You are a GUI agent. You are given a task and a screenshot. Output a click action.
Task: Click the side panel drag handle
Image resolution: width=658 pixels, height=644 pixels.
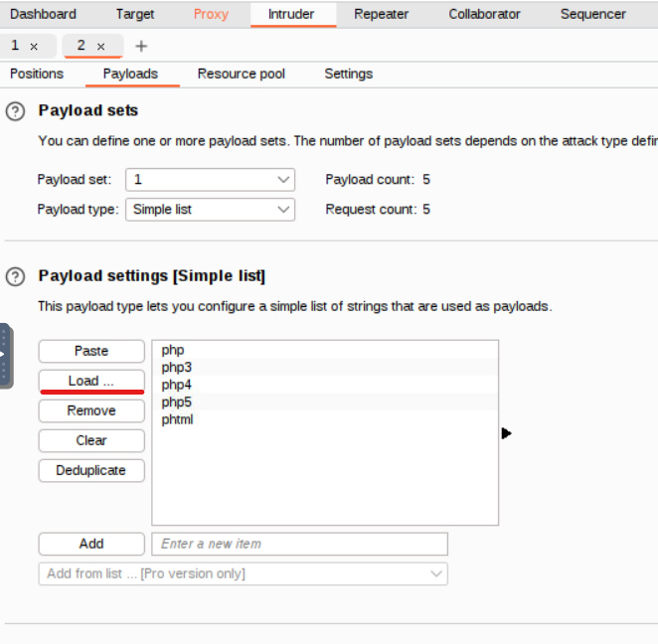5,355
